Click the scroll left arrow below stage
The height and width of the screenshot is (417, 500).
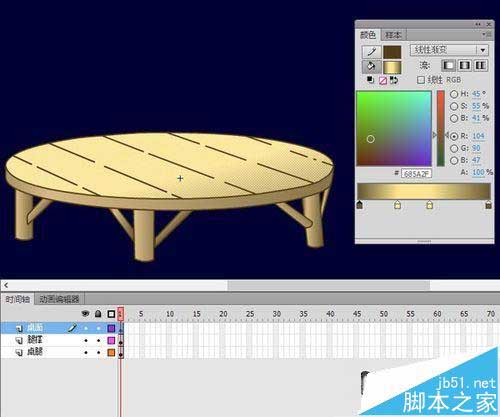tap(6, 285)
